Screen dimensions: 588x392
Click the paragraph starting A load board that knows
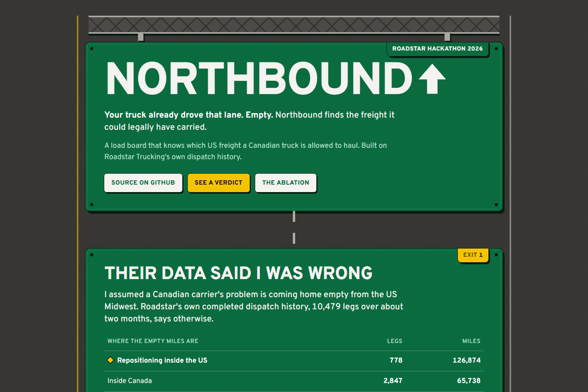(245, 151)
